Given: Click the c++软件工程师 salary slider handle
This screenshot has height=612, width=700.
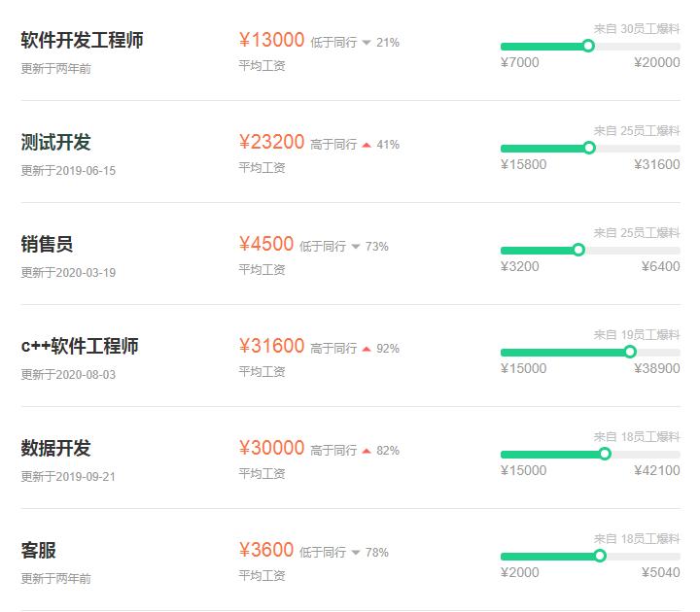Looking at the screenshot, I should pos(630,352).
